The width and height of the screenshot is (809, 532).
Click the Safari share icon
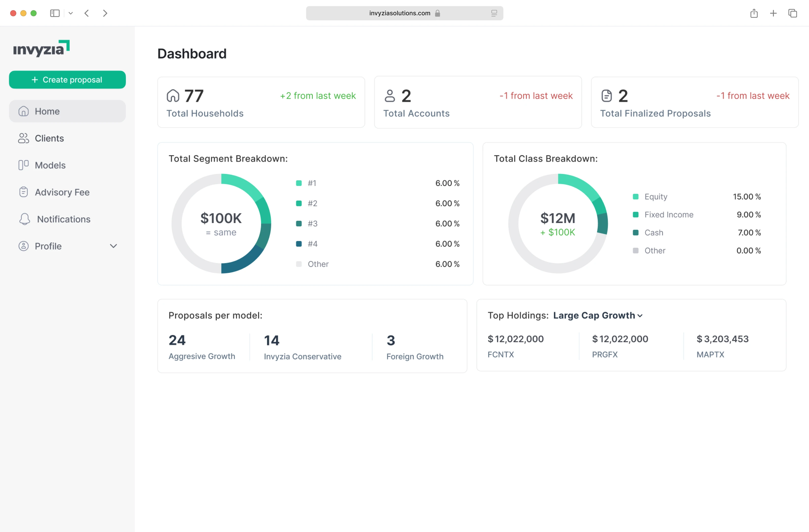(754, 13)
